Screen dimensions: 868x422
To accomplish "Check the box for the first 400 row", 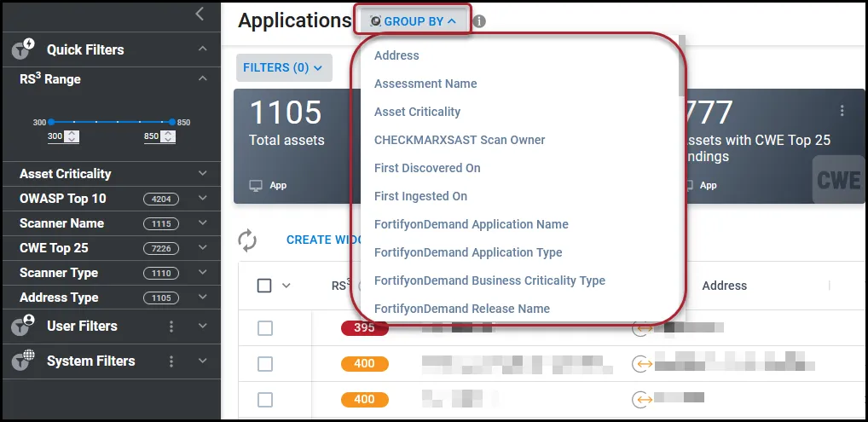I will coord(265,364).
